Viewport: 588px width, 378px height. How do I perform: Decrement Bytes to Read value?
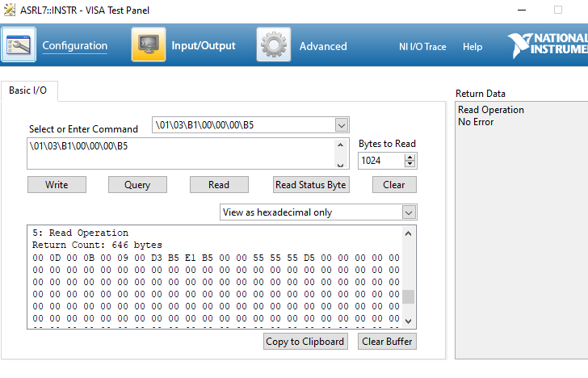(x=409, y=164)
